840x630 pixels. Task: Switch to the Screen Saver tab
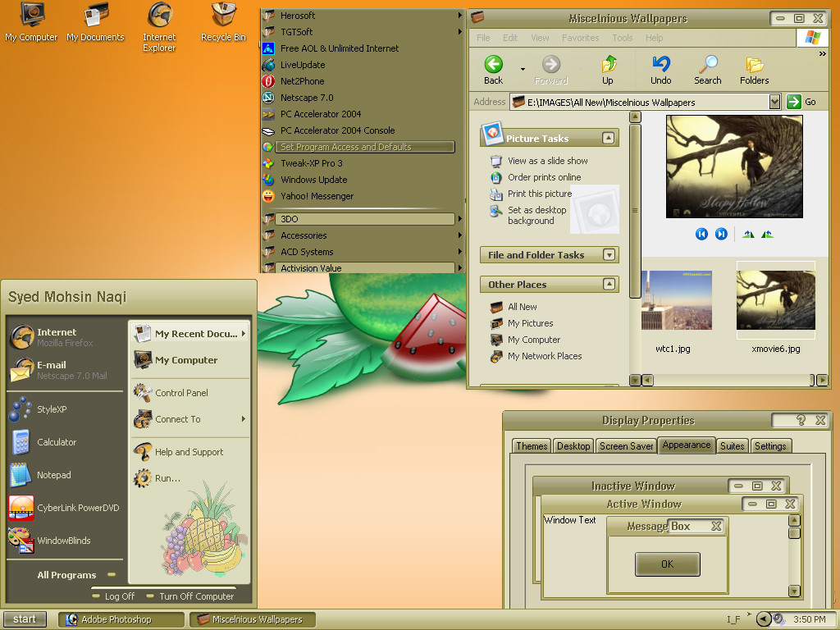click(626, 445)
